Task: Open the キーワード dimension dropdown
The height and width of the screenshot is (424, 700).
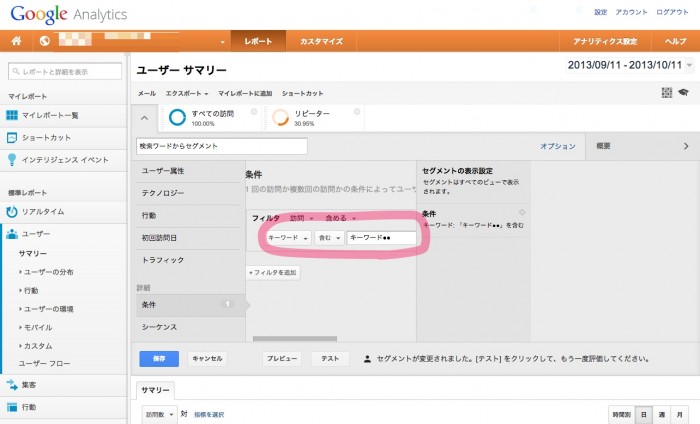Action: coord(288,238)
